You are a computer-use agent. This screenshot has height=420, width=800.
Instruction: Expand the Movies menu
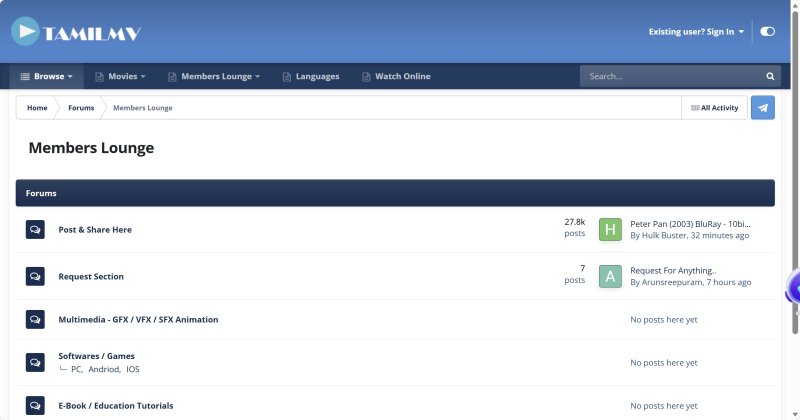pos(120,76)
